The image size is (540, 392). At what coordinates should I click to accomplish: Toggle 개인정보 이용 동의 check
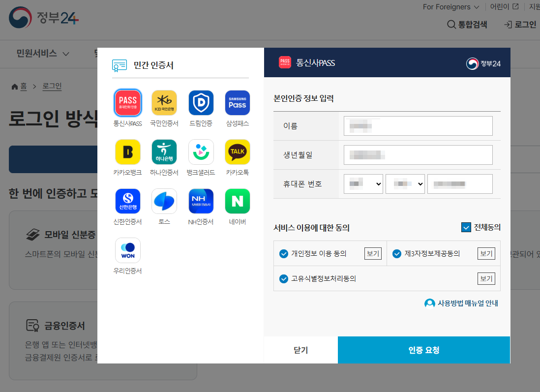point(283,253)
